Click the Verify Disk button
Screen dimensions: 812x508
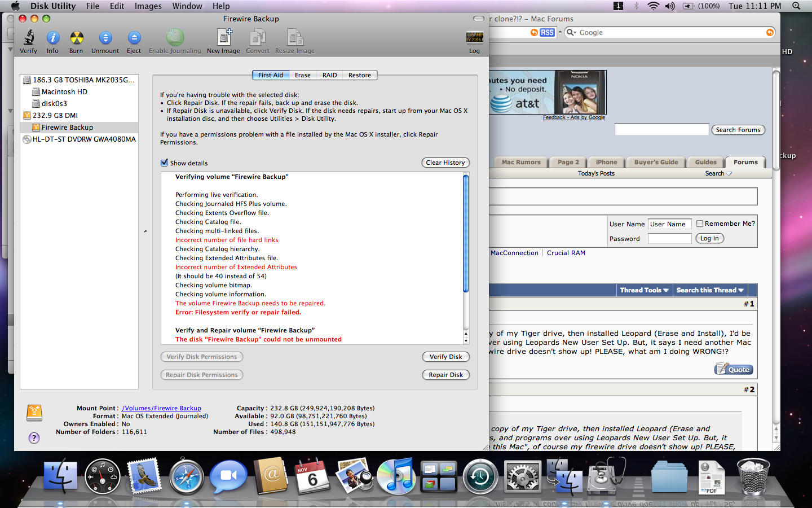(446, 357)
